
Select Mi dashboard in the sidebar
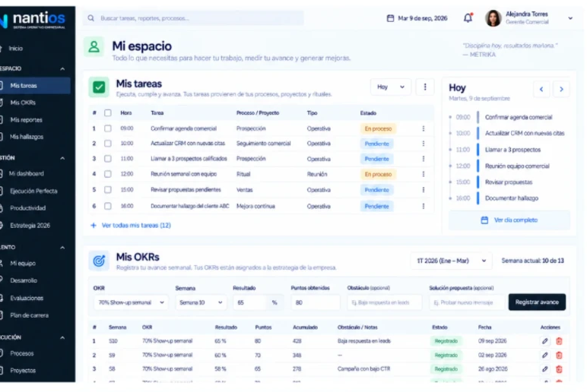(26, 173)
